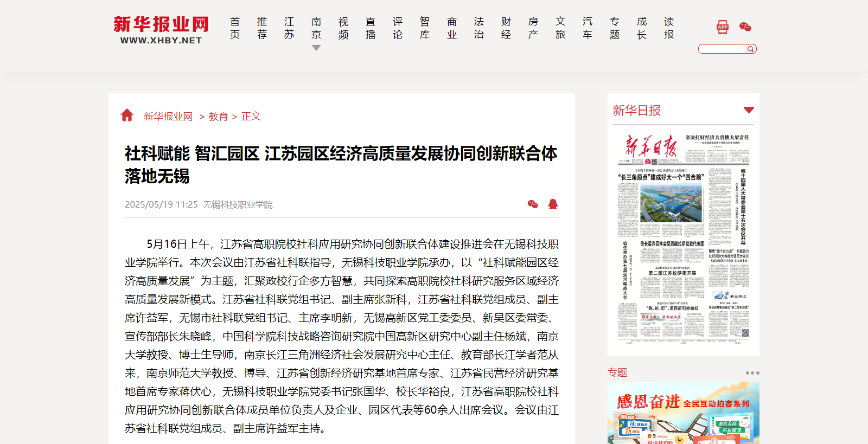Click the red APP download icon
Viewport: 868px width, 444px height.
(722, 27)
